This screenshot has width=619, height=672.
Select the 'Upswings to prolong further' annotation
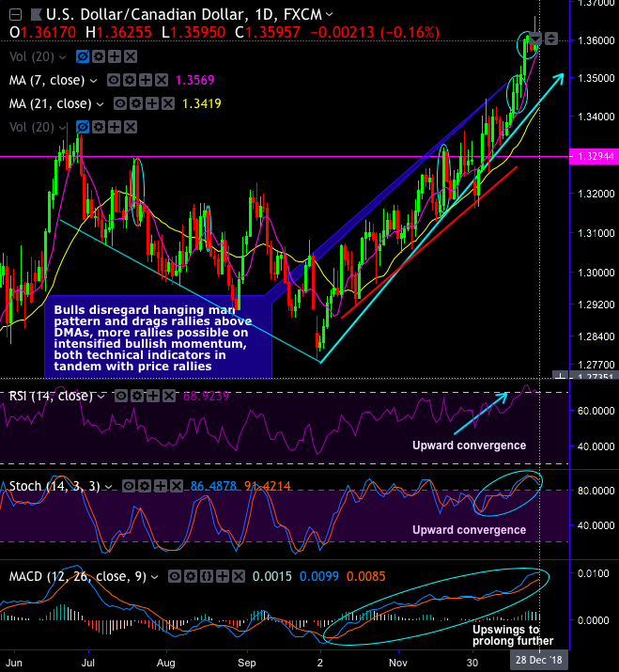tap(513, 635)
